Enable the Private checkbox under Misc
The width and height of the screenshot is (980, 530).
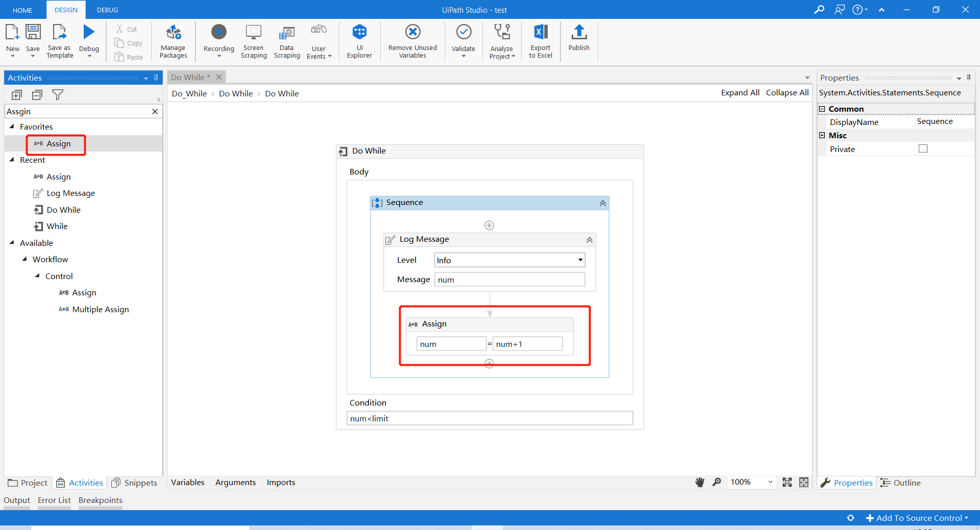point(923,148)
